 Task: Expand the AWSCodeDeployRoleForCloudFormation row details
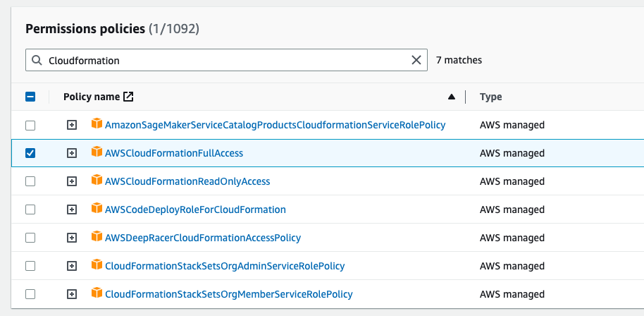click(72, 209)
